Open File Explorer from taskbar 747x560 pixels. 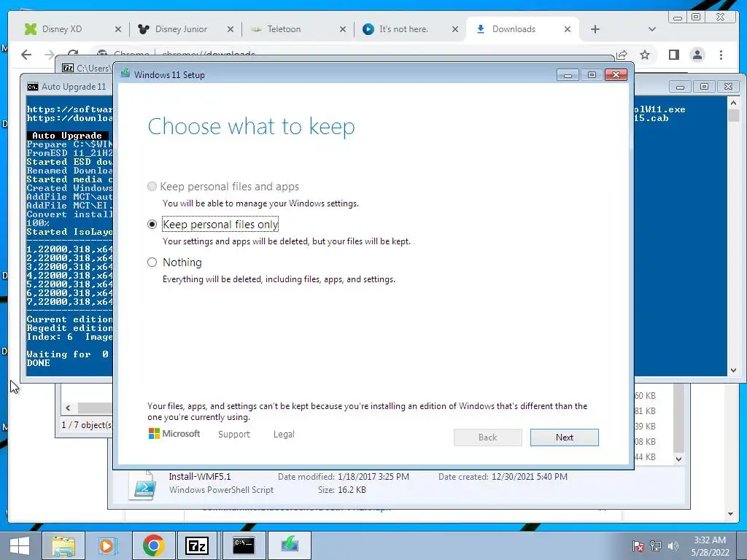pyautogui.click(x=63, y=545)
